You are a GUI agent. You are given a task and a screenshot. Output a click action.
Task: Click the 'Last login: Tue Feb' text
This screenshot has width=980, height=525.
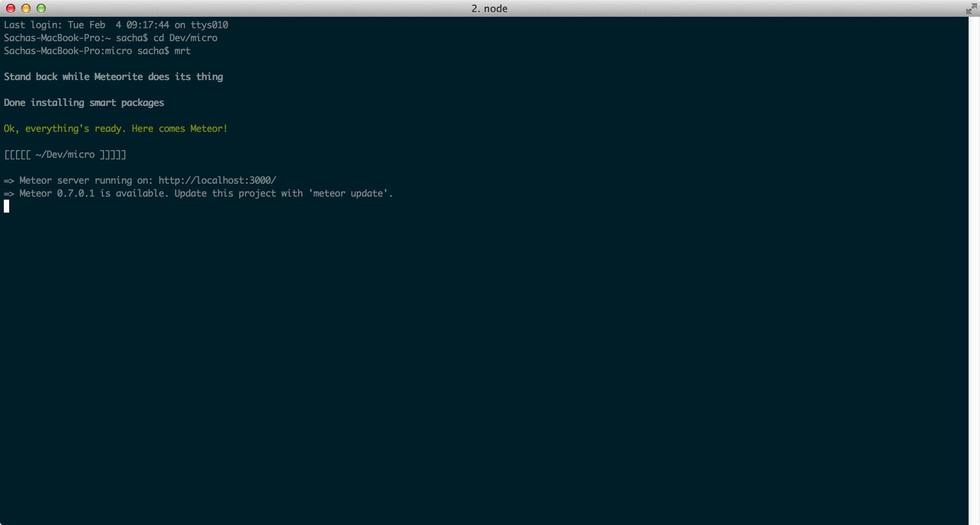coord(54,25)
